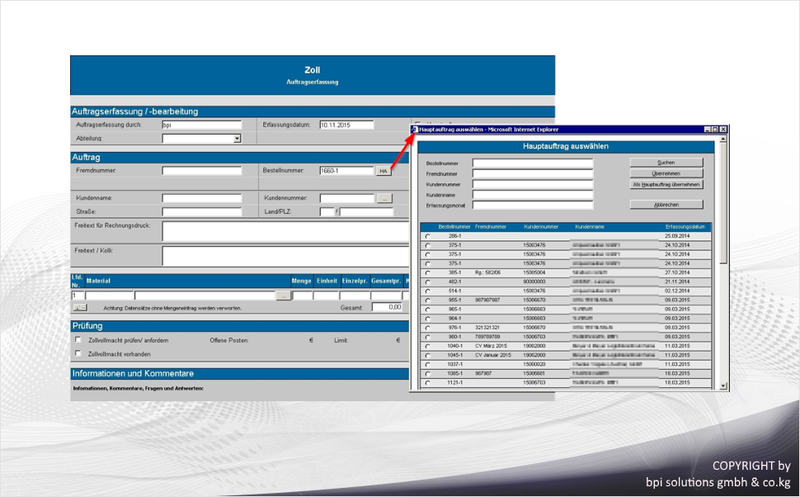The width and height of the screenshot is (800, 497).
Task: Focus the Kundennummer search field in the popup
Action: [x=533, y=185]
